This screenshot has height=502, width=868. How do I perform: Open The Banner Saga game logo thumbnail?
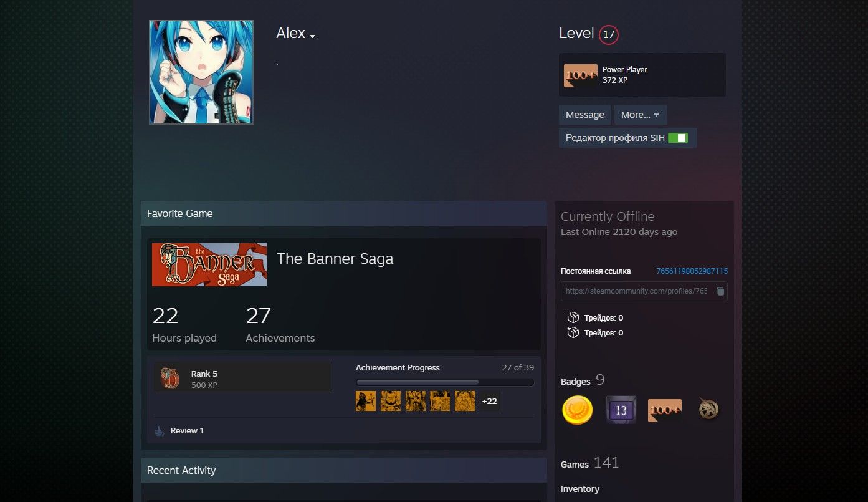[209, 264]
